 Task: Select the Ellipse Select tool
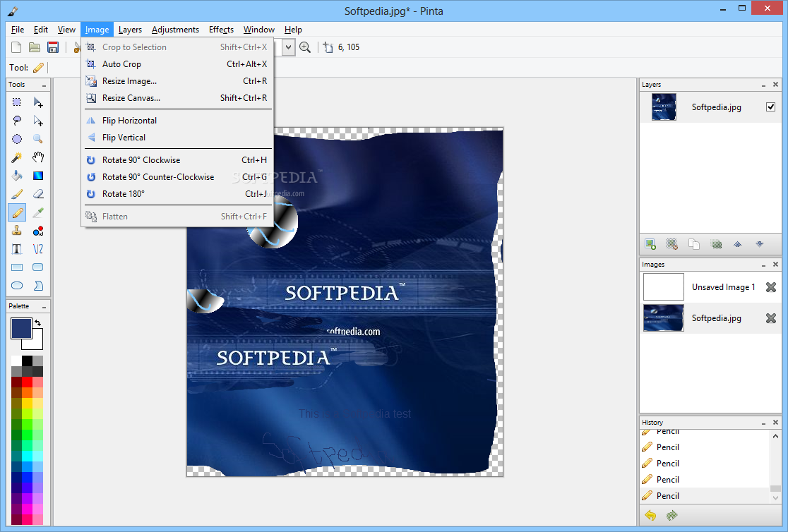click(x=16, y=139)
